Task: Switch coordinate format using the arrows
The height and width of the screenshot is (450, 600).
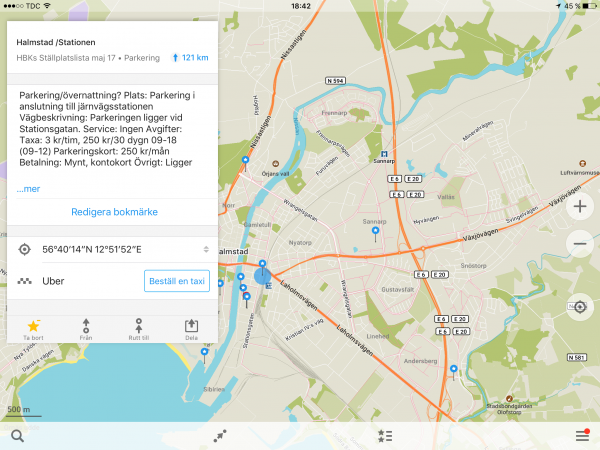Action: (x=205, y=249)
